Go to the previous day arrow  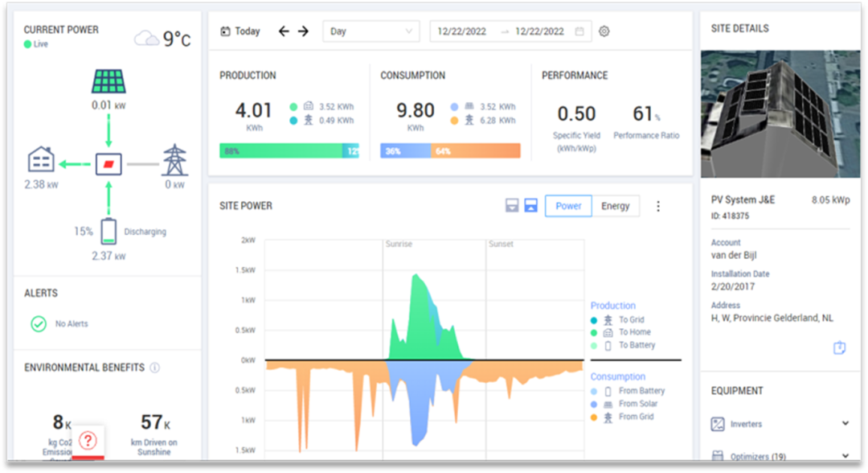[x=284, y=31]
